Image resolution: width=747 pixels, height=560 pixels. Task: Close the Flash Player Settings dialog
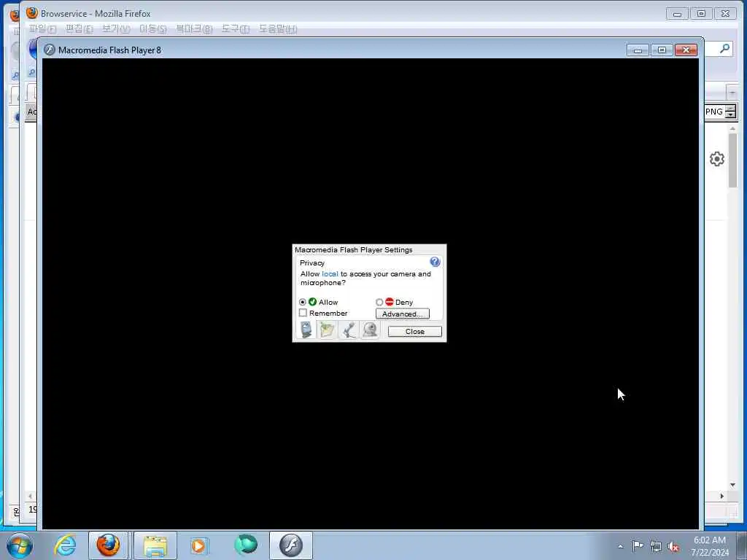pos(415,332)
